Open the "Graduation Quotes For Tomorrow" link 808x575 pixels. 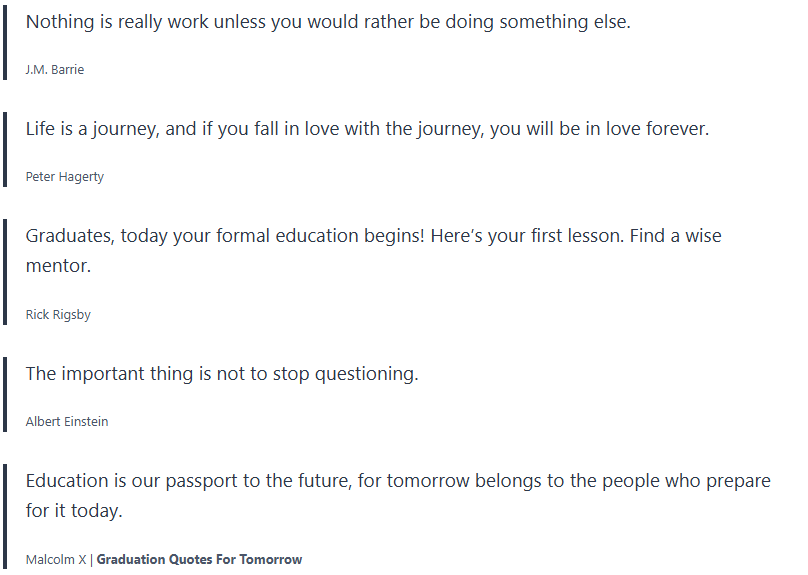coord(199,560)
